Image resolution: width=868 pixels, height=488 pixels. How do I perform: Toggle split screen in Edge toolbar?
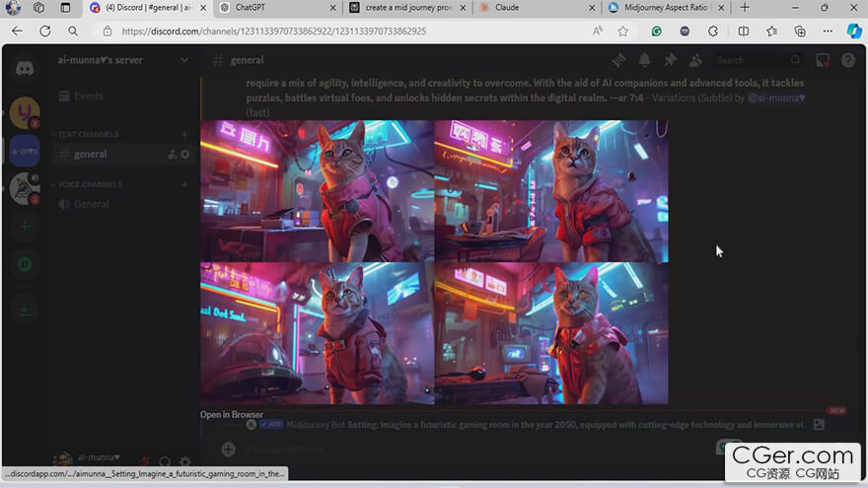(744, 31)
